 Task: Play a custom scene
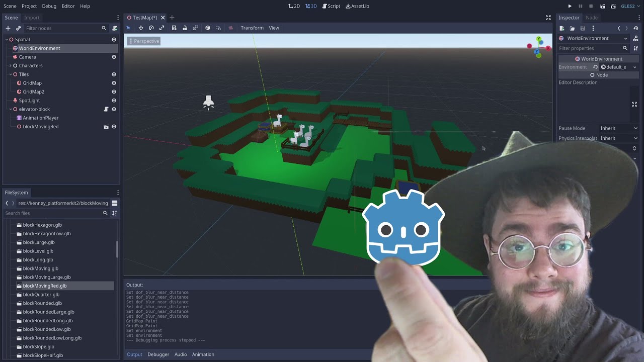click(x=613, y=6)
